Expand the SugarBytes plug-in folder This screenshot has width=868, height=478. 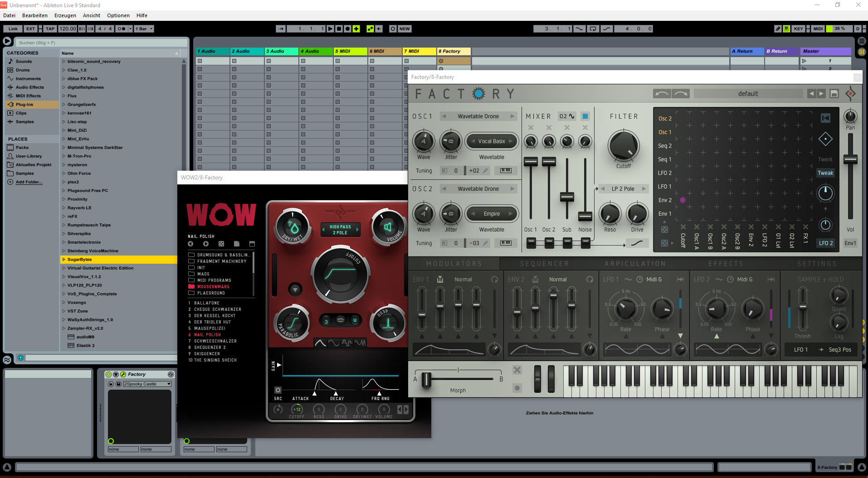point(64,260)
